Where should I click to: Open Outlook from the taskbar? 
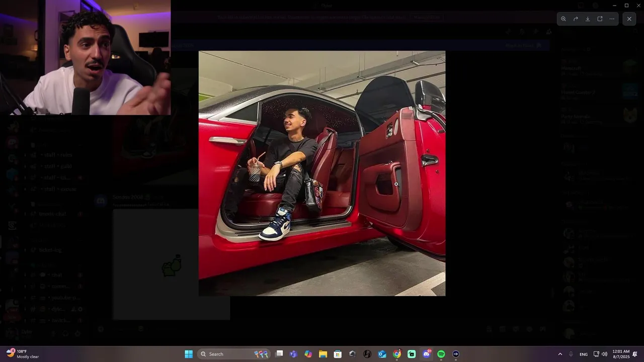[382, 354]
